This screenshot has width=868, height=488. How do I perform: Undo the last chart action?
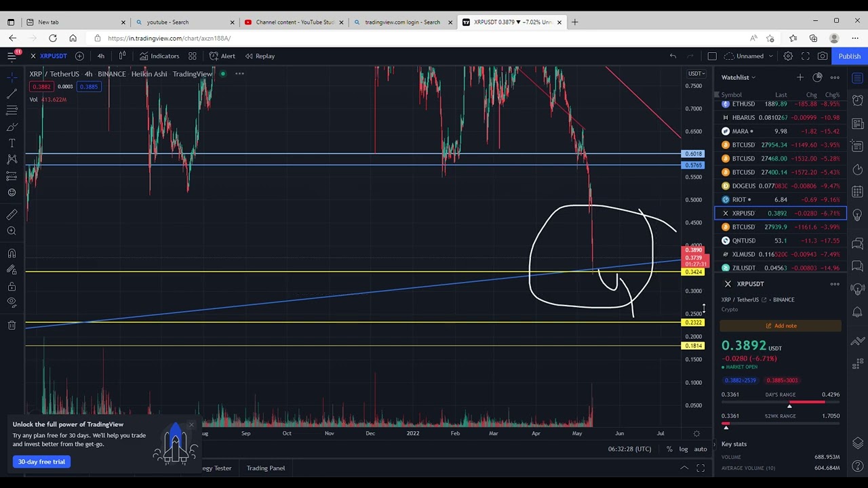(673, 56)
